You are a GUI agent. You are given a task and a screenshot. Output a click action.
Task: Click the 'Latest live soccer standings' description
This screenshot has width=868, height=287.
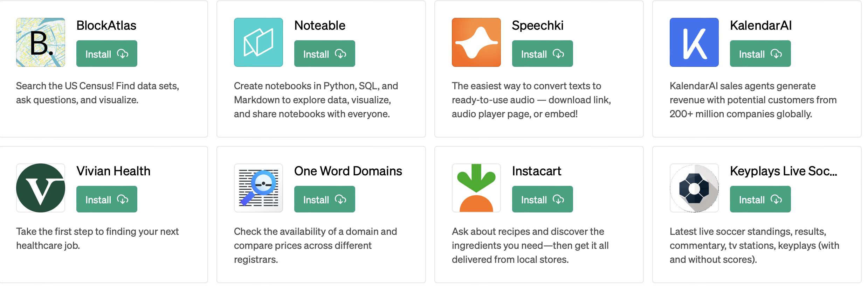(x=755, y=245)
